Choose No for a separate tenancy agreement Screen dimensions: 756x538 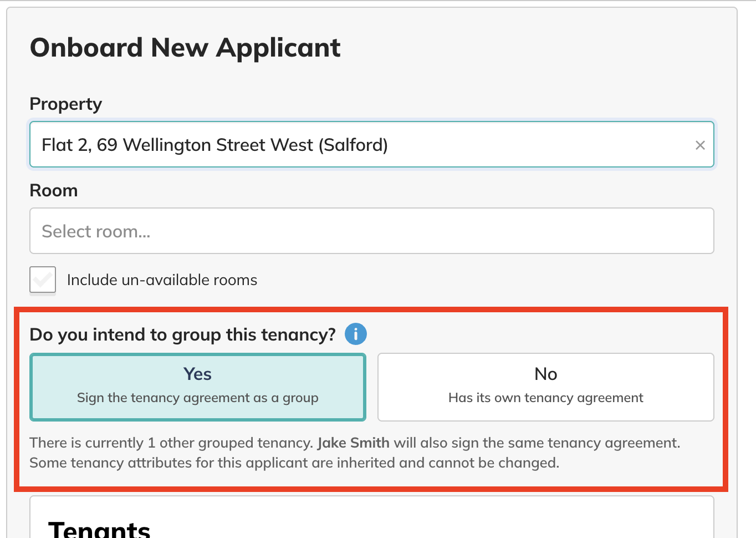546,387
